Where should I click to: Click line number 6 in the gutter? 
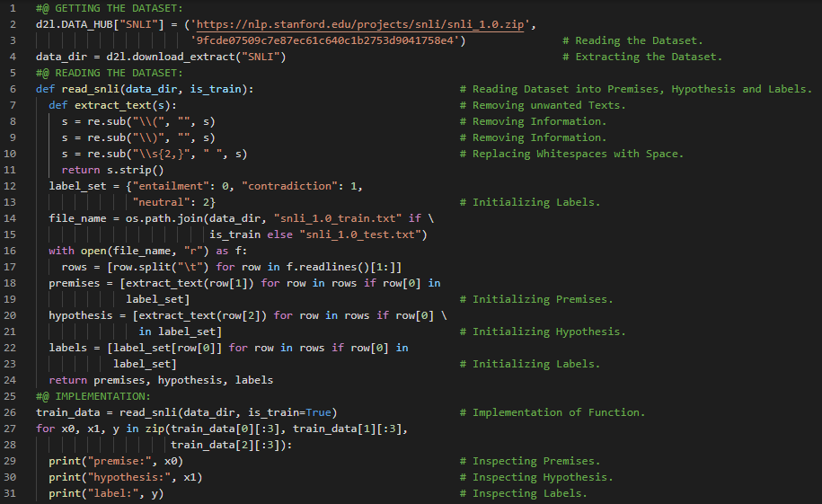[x=14, y=89]
